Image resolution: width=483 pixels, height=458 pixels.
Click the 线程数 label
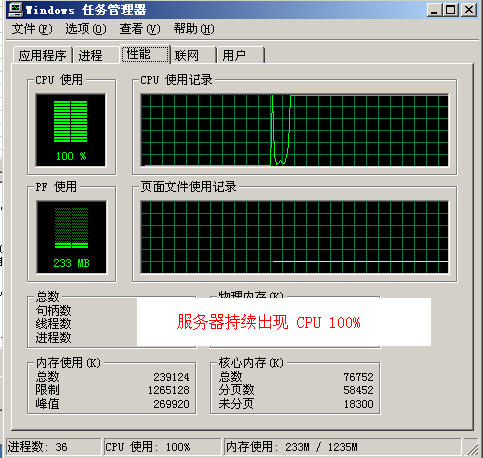53,324
